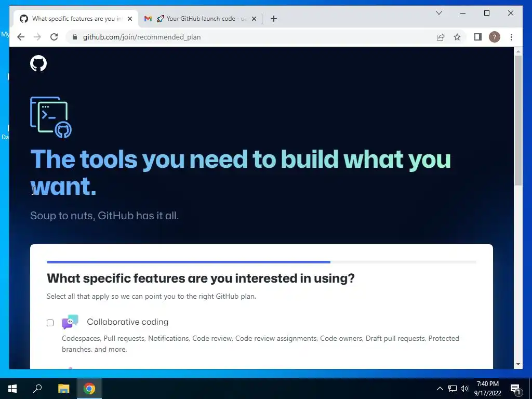Click the Soup to nuts subtitle text

tap(104, 216)
